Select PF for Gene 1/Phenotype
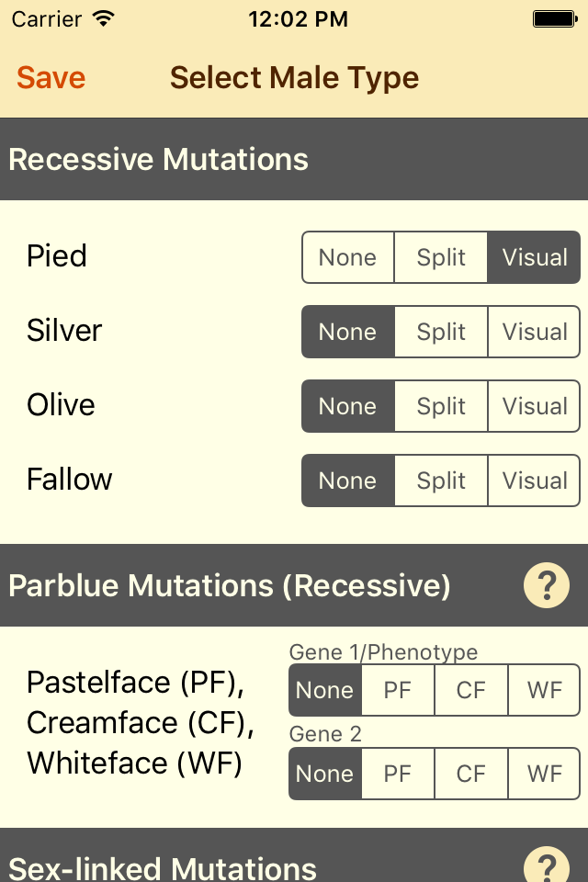 point(397,690)
